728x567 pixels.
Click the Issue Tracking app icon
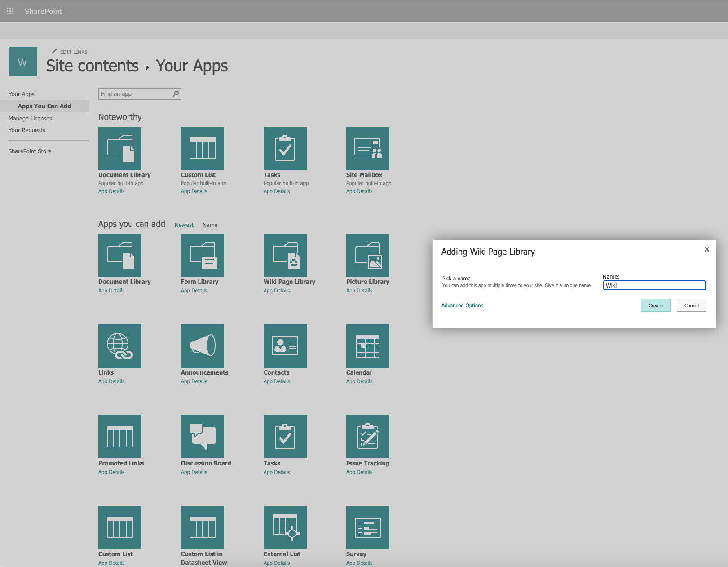pyautogui.click(x=367, y=437)
